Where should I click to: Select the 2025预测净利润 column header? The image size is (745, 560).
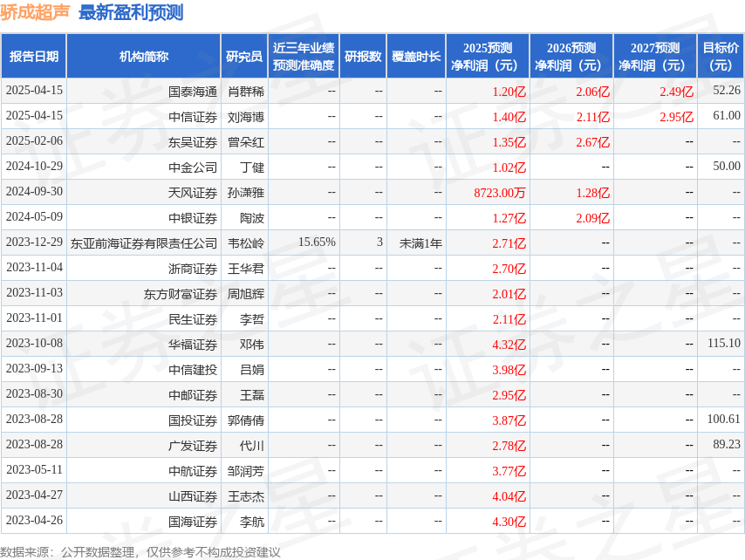point(488,56)
